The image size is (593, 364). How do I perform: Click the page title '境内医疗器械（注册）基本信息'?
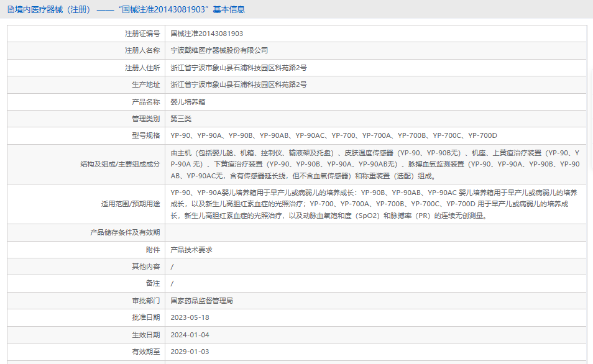130,9
